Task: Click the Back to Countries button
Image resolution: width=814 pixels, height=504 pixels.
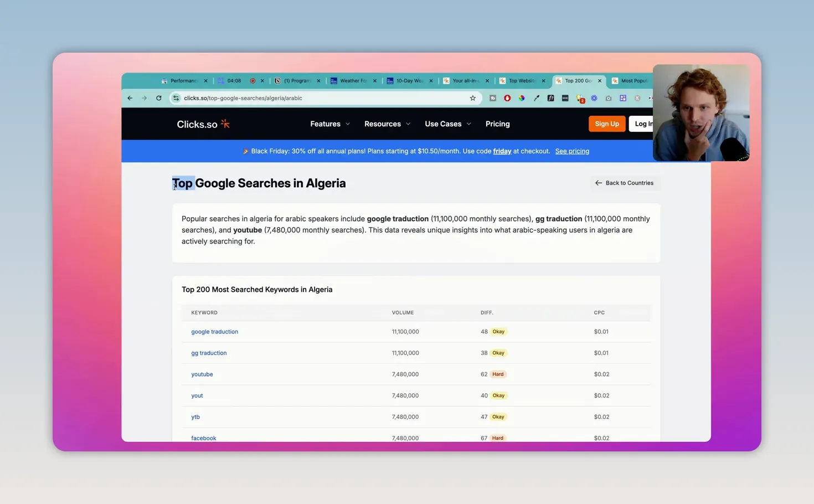Action: 625,183
